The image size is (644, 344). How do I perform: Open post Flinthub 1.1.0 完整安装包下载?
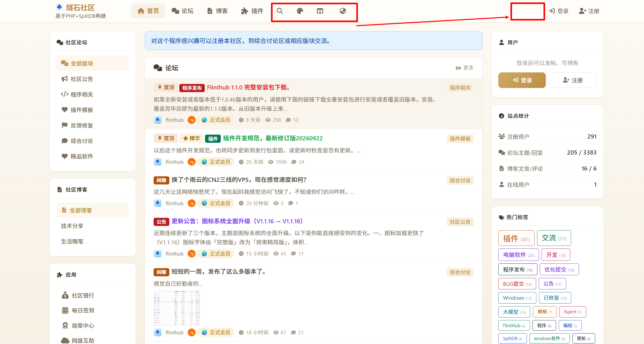pos(248,87)
